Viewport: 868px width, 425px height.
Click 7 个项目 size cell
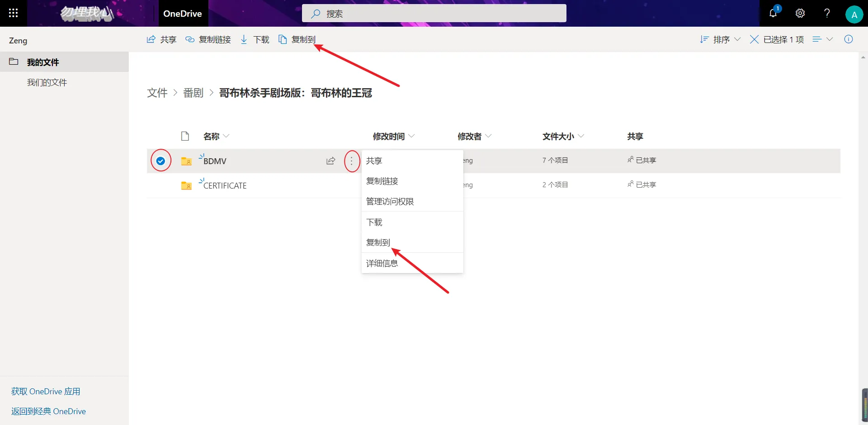pos(555,160)
